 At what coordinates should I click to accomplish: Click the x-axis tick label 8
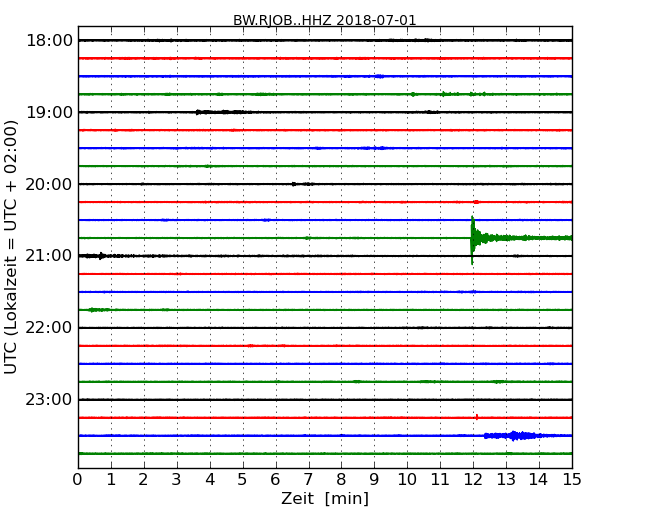click(342, 480)
